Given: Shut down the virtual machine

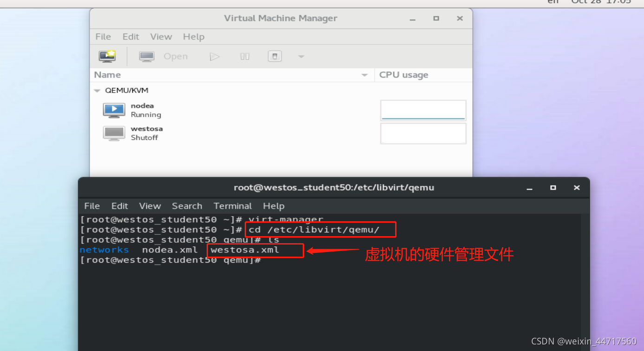Looking at the screenshot, I should 275,56.
